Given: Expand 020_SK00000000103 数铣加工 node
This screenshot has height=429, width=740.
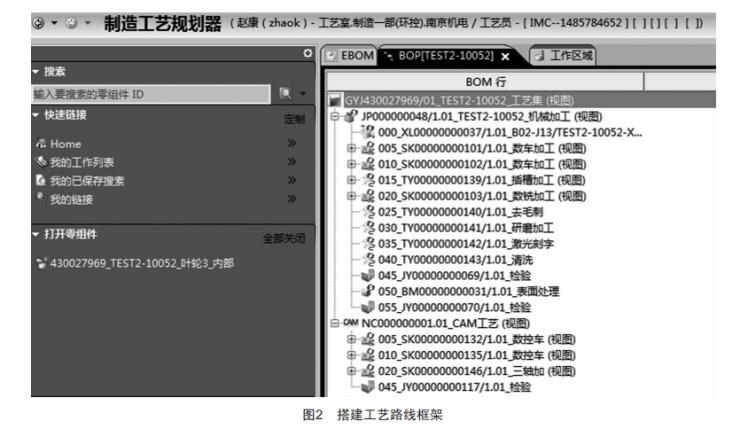Looking at the screenshot, I should point(352,196).
